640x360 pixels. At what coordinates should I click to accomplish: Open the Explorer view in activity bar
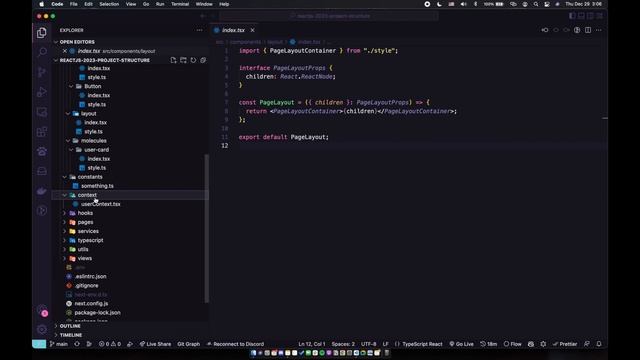pos(42,33)
